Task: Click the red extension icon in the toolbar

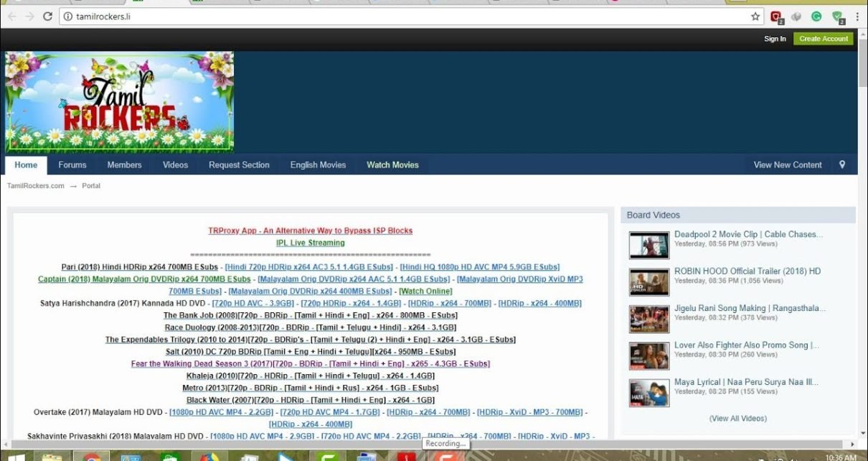Action: [x=776, y=17]
